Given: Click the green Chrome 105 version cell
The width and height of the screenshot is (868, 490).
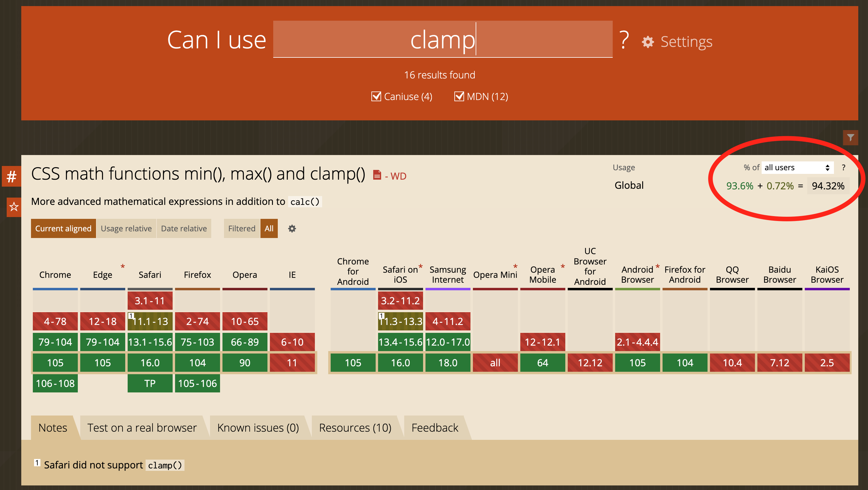Looking at the screenshot, I should (x=55, y=363).
